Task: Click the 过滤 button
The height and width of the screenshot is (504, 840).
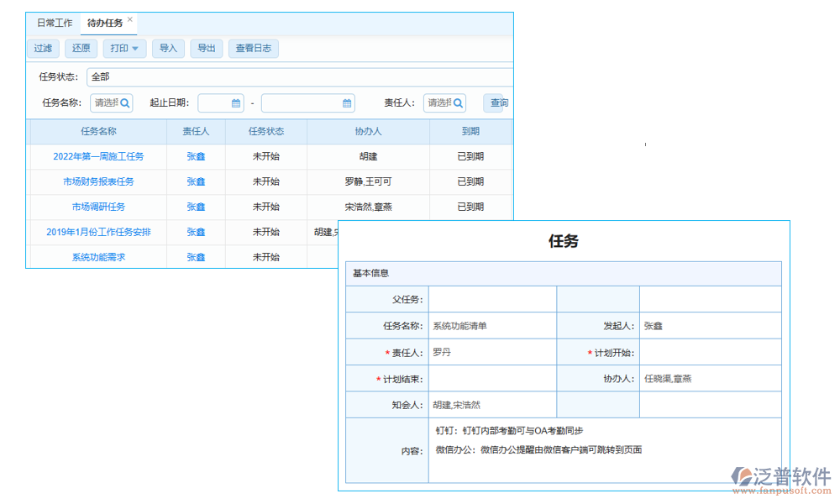Action: pos(43,48)
